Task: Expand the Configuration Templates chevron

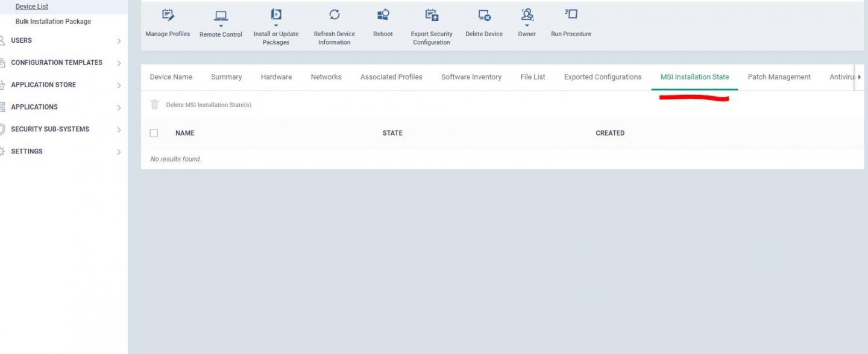Action: pyautogui.click(x=119, y=63)
